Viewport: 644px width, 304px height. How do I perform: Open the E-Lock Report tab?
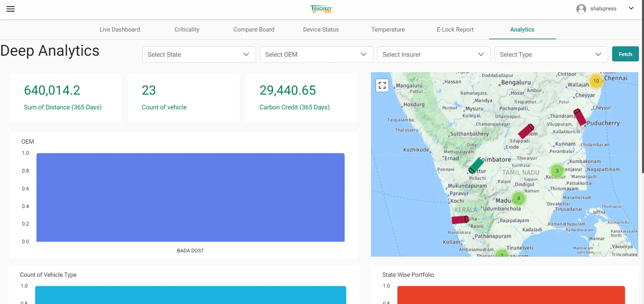coord(455,30)
